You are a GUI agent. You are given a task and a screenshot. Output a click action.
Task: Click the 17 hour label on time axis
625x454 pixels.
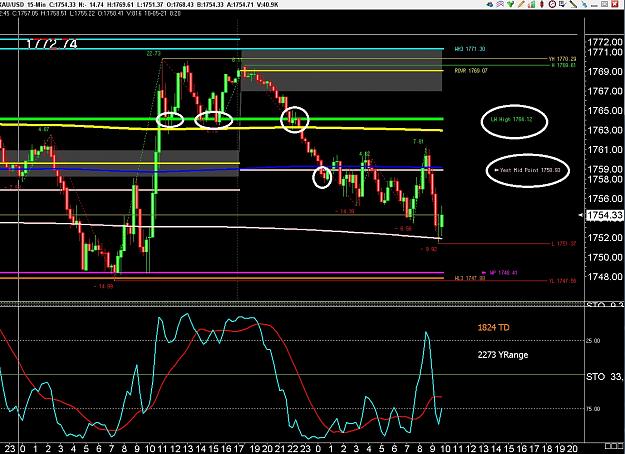tap(238, 449)
